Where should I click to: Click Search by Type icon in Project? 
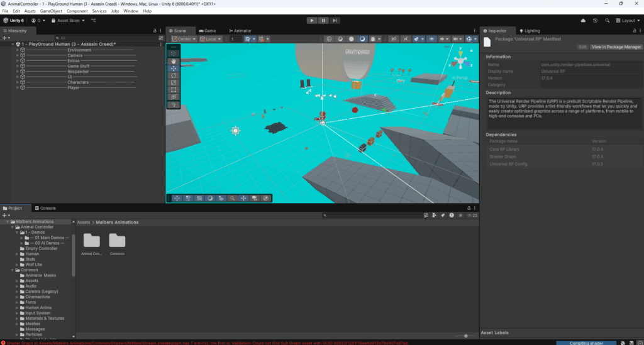tap(434, 216)
